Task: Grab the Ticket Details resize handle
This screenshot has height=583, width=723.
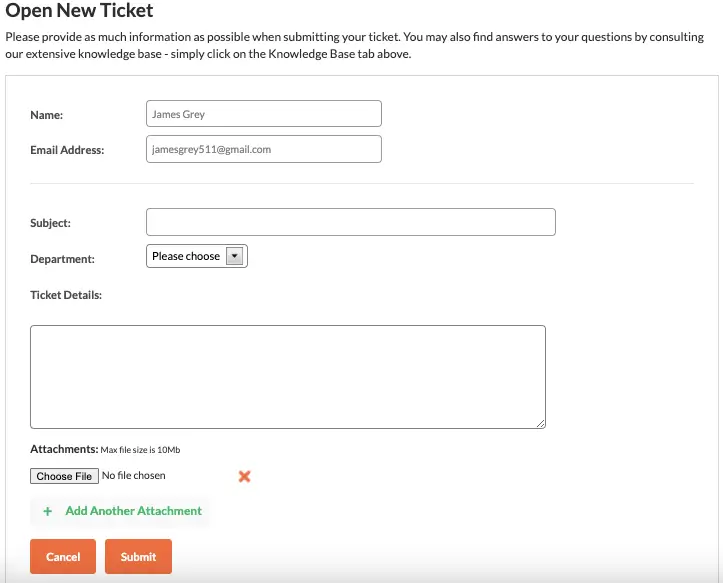Action: 541,423
